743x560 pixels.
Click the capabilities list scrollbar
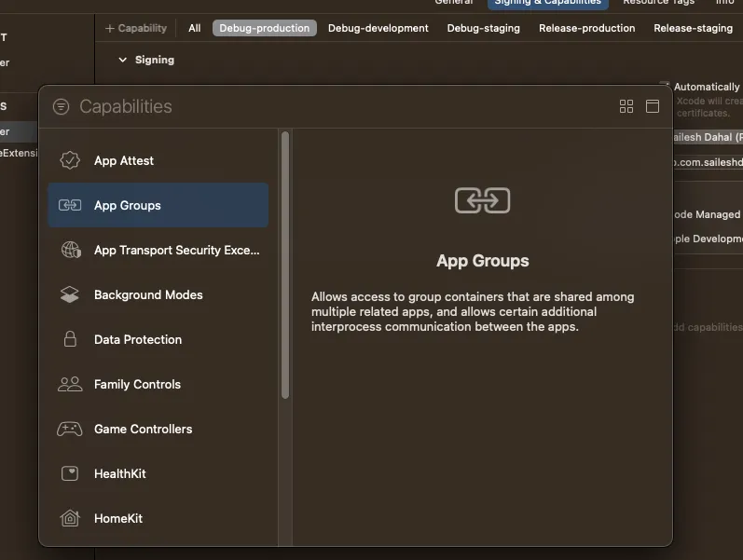point(285,266)
